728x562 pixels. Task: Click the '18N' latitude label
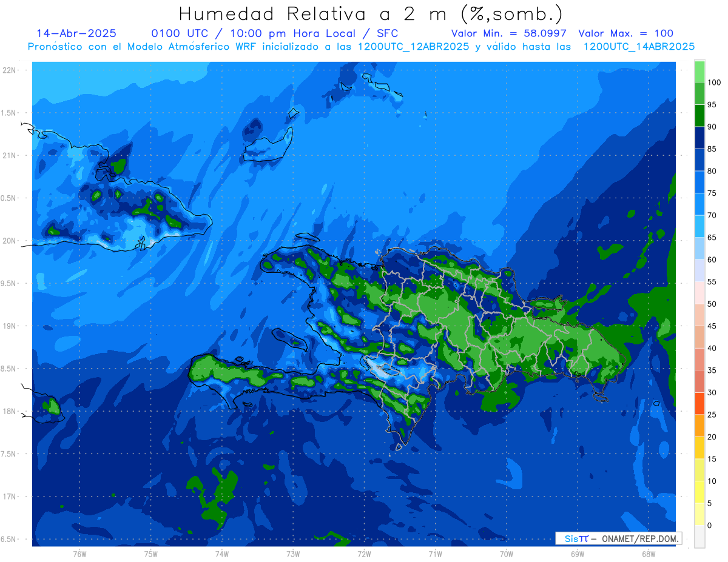tap(10, 411)
